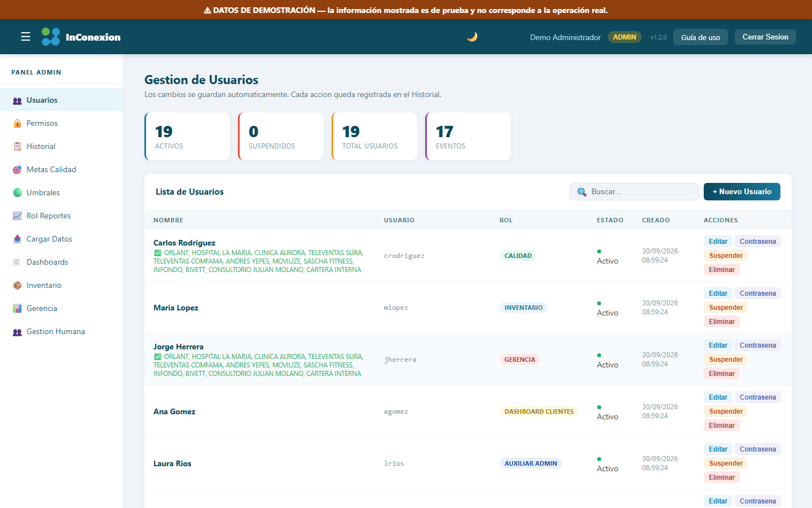Click the GERENCIA role badge
Image resolution: width=812 pixels, height=508 pixels.
coord(519,360)
